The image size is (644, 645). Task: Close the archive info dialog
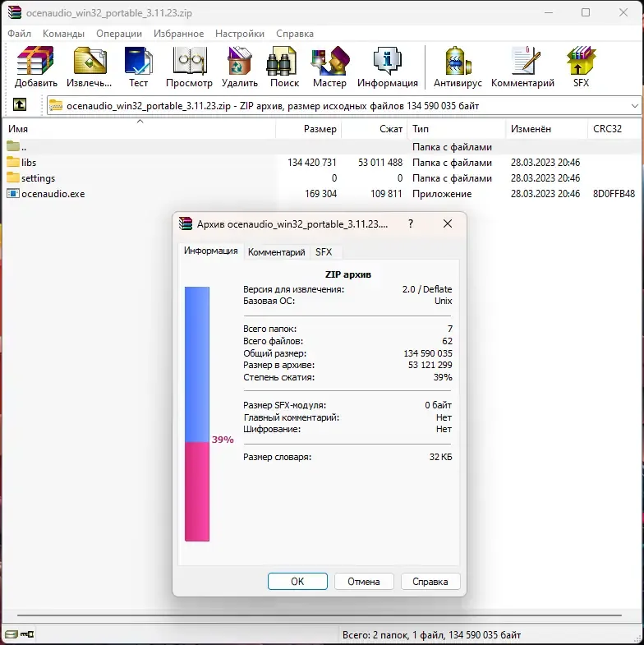pos(448,223)
